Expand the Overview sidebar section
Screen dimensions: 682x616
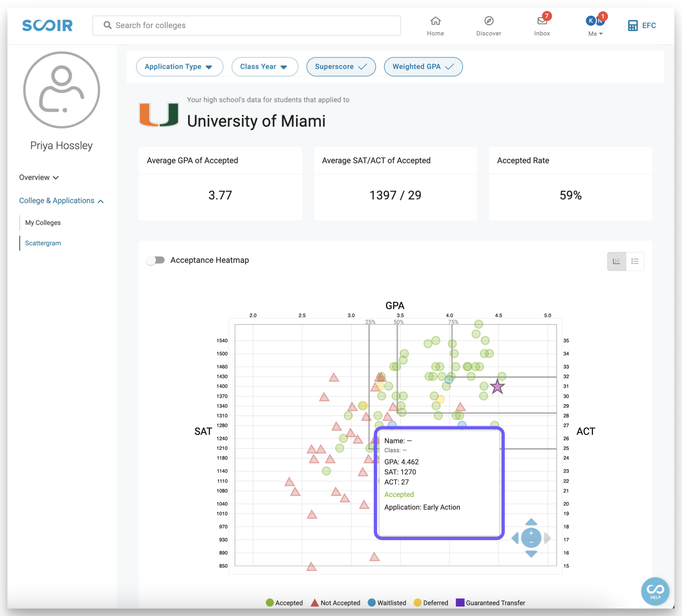[x=39, y=177]
